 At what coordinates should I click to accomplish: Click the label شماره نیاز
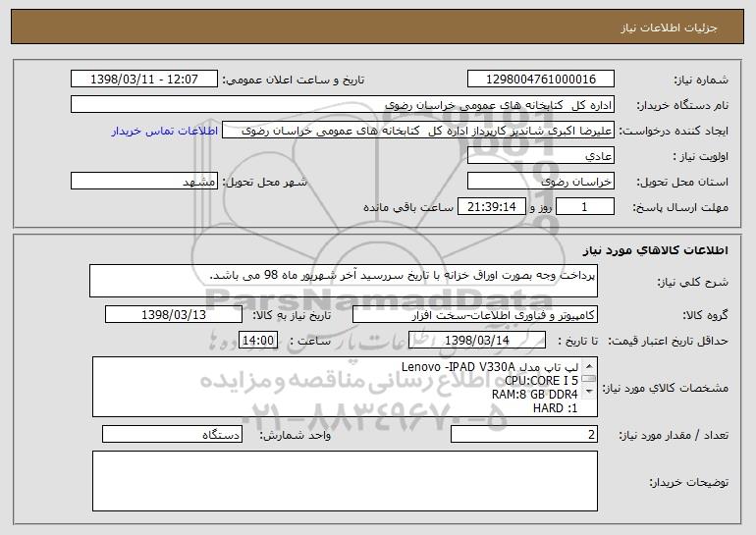701,80
